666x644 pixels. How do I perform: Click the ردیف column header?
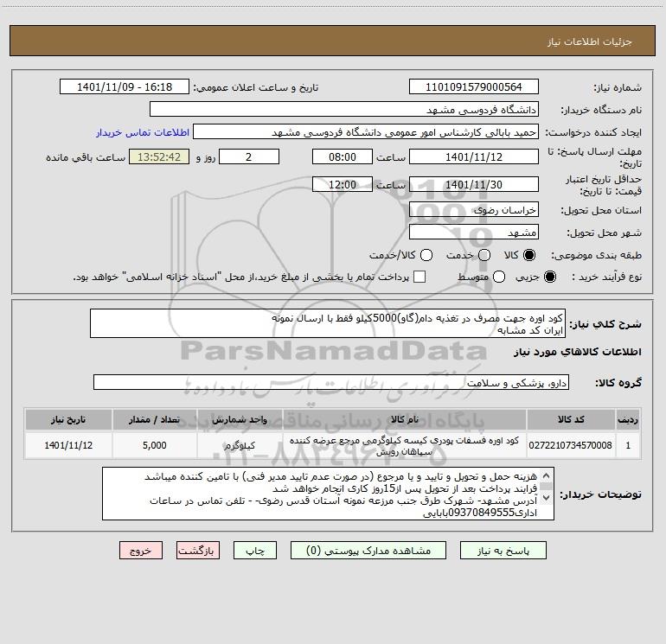628,419
